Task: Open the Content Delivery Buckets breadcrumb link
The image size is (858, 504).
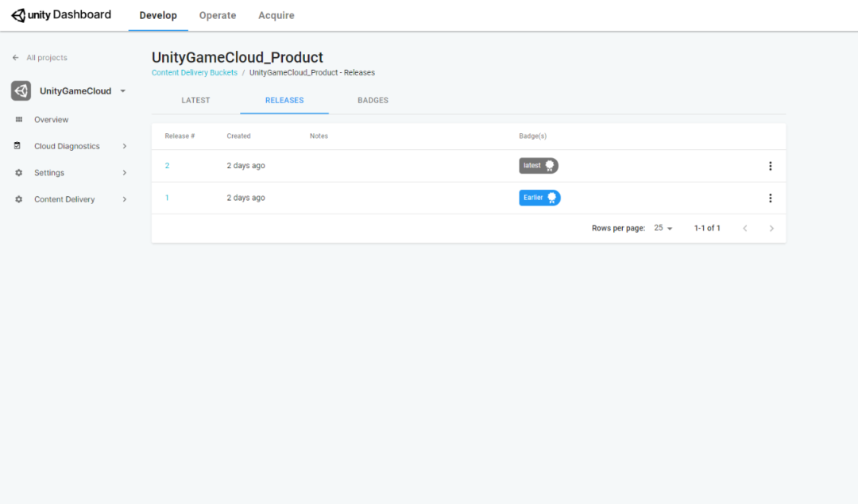Action: (195, 73)
